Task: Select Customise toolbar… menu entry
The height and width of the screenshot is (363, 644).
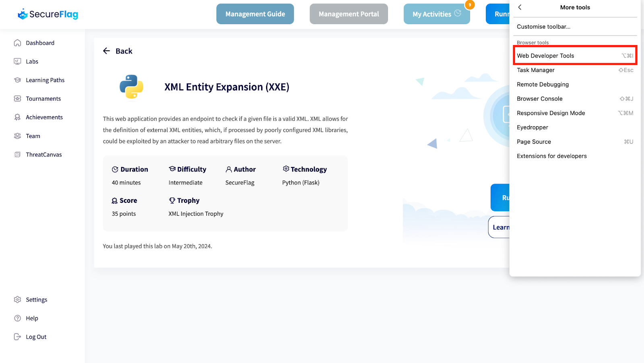Action: pyautogui.click(x=575, y=27)
